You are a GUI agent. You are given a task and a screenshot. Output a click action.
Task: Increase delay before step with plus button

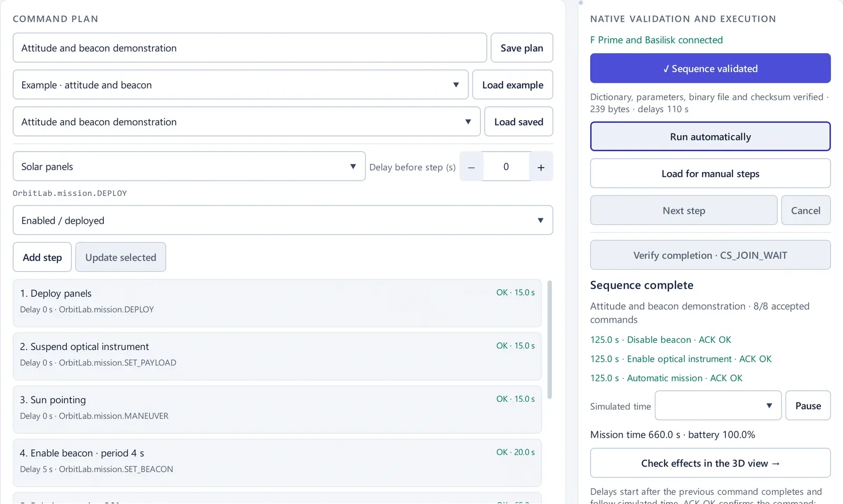(x=541, y=167)
